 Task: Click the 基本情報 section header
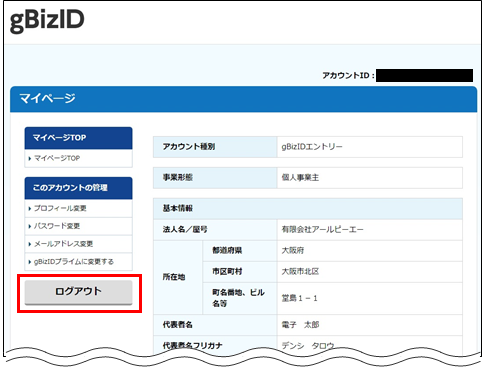(x=308, y=209)
